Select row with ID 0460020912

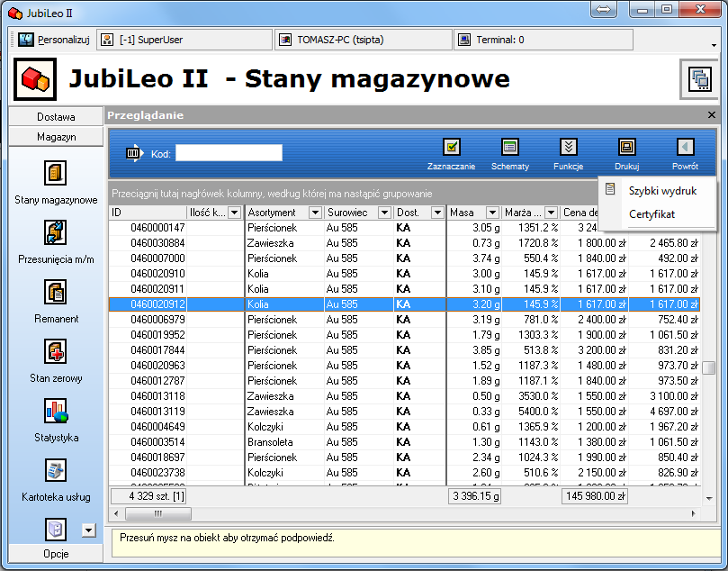[x=404, y=304]
